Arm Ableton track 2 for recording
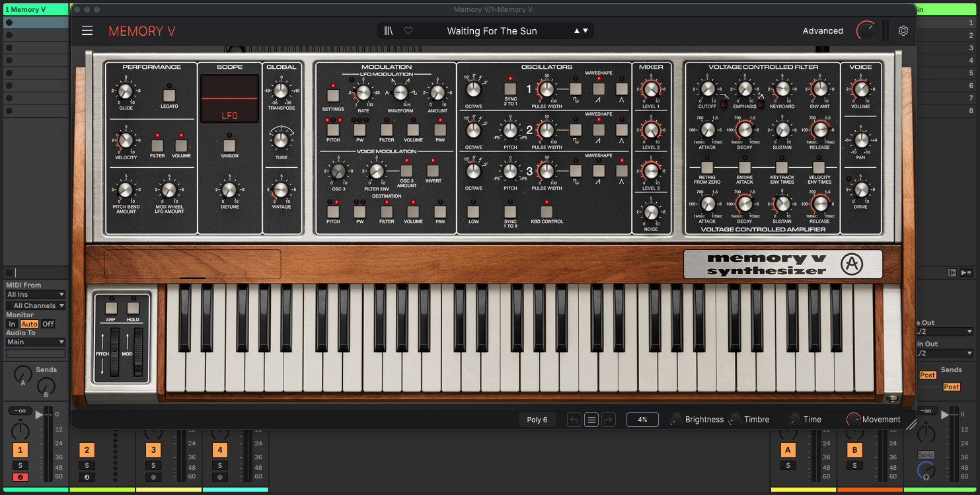The width and height of the screenshot is (980, 495). [87, 477]
